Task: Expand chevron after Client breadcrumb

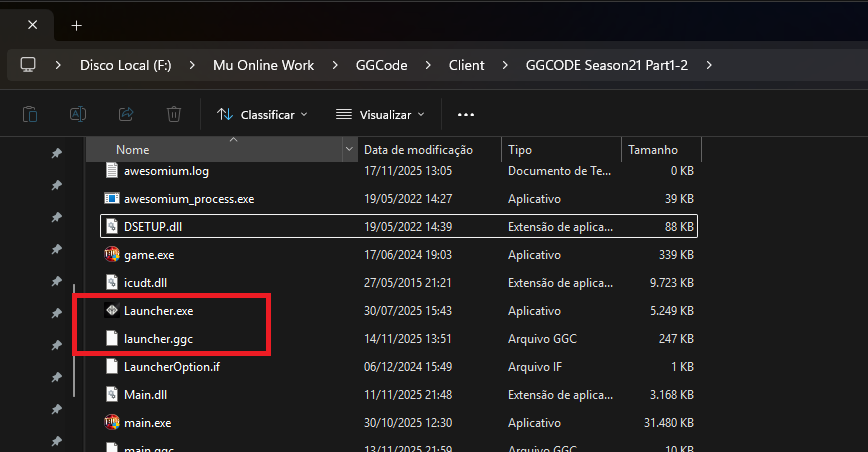Action: point(505,65)
